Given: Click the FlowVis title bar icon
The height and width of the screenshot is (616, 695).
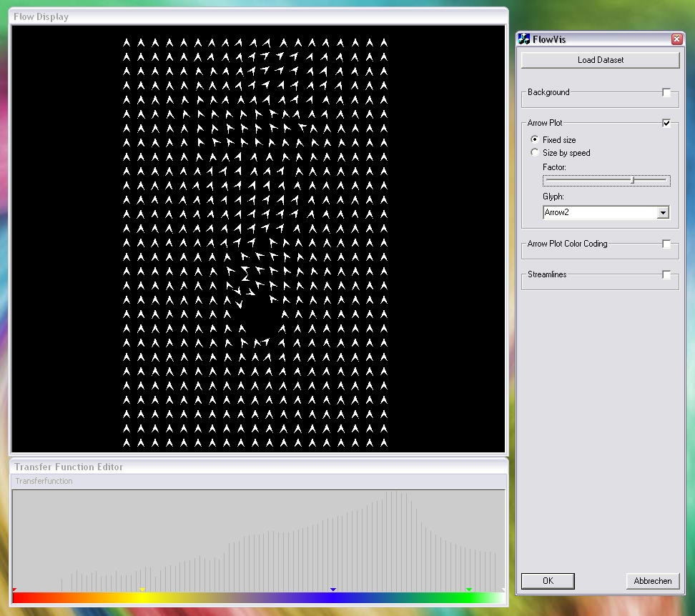Looking at the screenshot, I should 524,39.
